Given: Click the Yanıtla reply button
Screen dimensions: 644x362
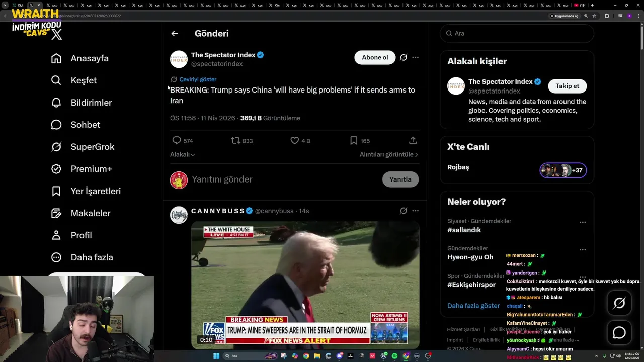Looking at the screenshot, I should pyautogui.click(x=400, y=179).
